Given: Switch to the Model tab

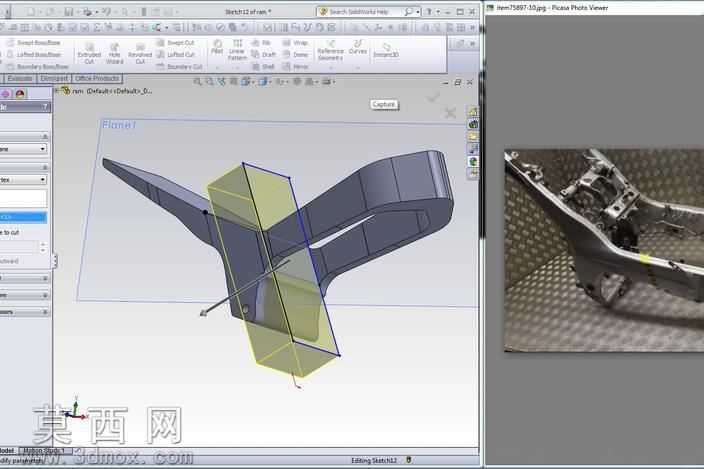Looking at the screenshot, I should pyautogui.click(x=8, y=450).
